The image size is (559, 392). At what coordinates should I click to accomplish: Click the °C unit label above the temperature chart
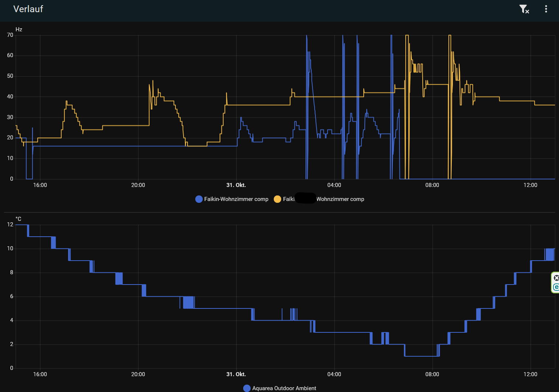18,219
